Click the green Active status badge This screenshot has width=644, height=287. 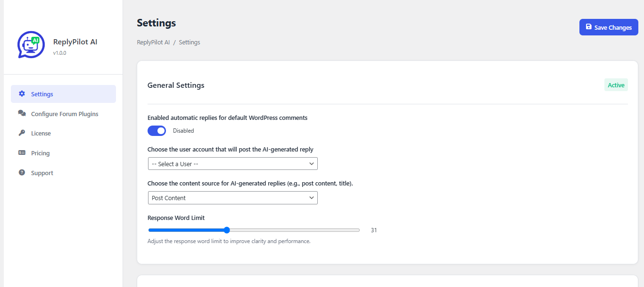click(x=616, y=85)
